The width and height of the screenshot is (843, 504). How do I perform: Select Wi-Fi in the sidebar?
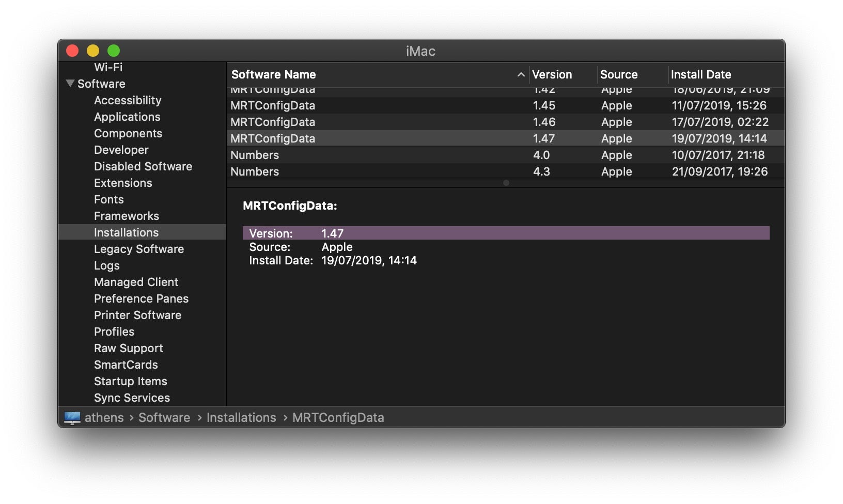pyautogui.click(x=108, y=67)
